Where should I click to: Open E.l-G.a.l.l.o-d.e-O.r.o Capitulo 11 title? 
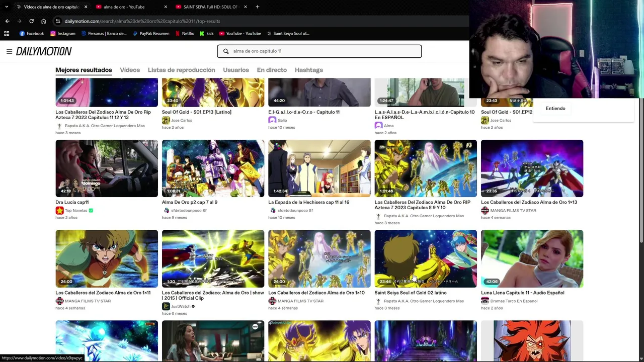tap(304, 112)
